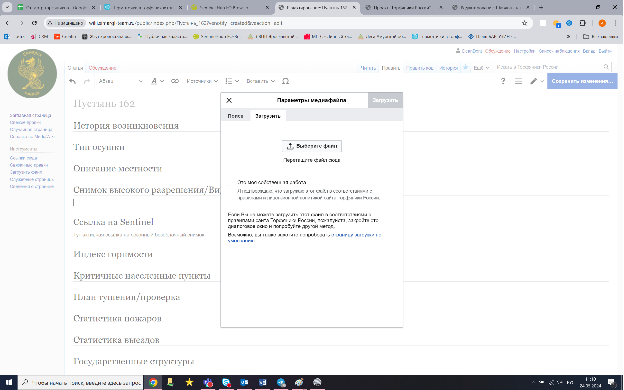624x390 pixels.
Task: Switch to the Поиск tab in dialog
Action: tap(235, 116)
